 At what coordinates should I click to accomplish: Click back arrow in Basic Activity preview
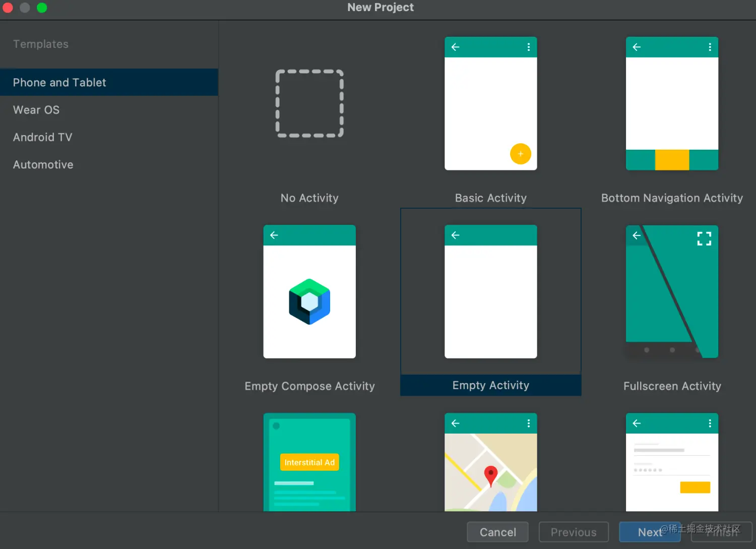coord(456,47)
